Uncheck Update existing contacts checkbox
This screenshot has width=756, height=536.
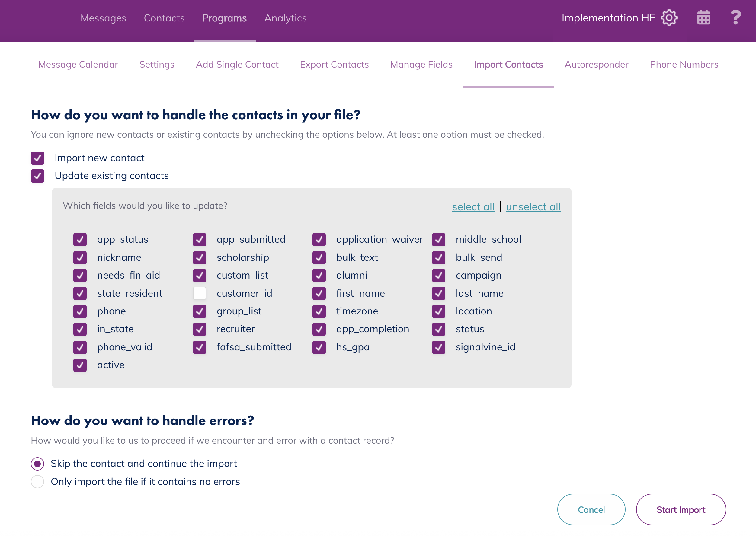point(38,176)
